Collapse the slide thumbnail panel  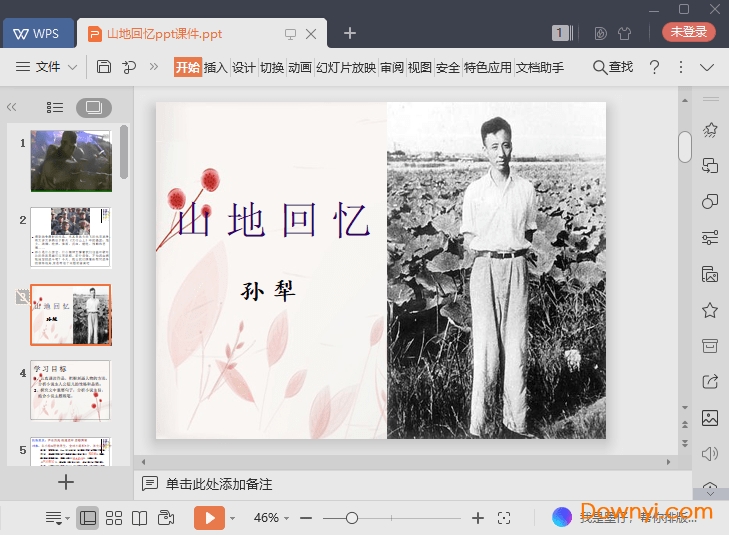coord(12,107)
